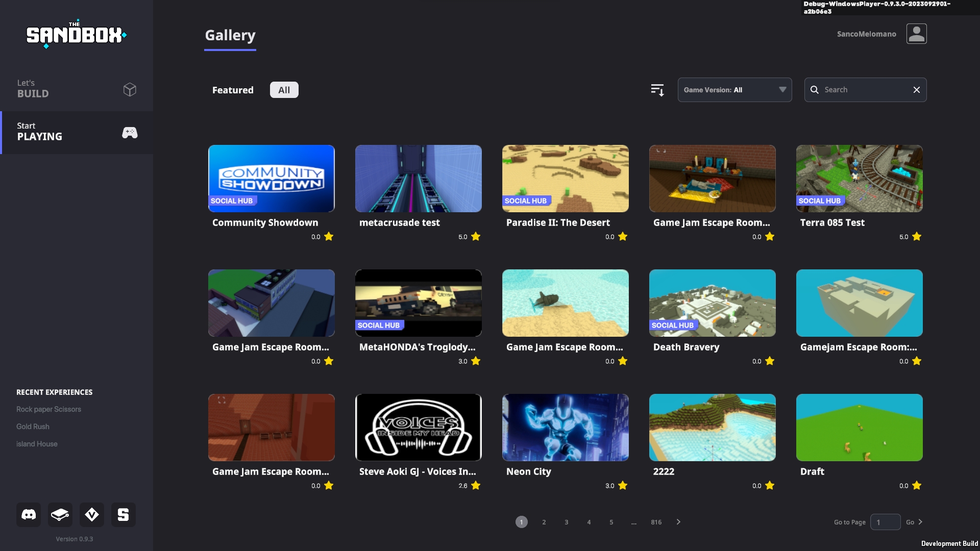This screenshot has width=980, height=551.
Task: Open the user profile avatar icon
Action: pyautogui.click(x=916, y=34)
